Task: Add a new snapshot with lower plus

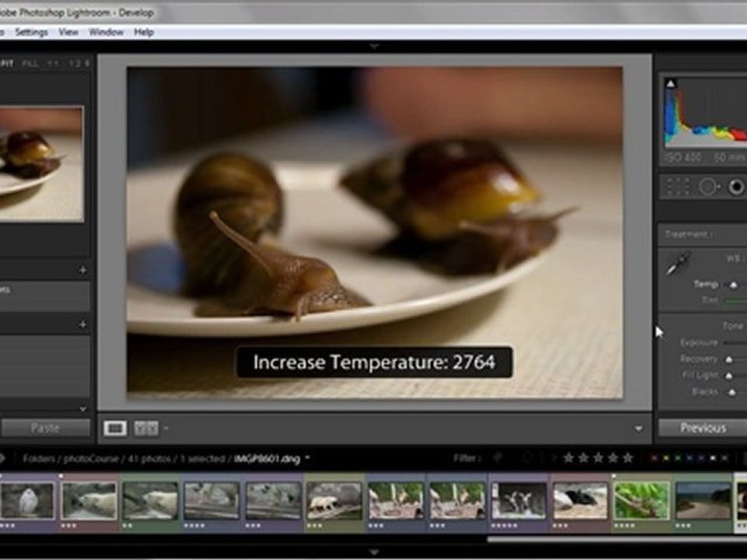Action: coord(83,324)
